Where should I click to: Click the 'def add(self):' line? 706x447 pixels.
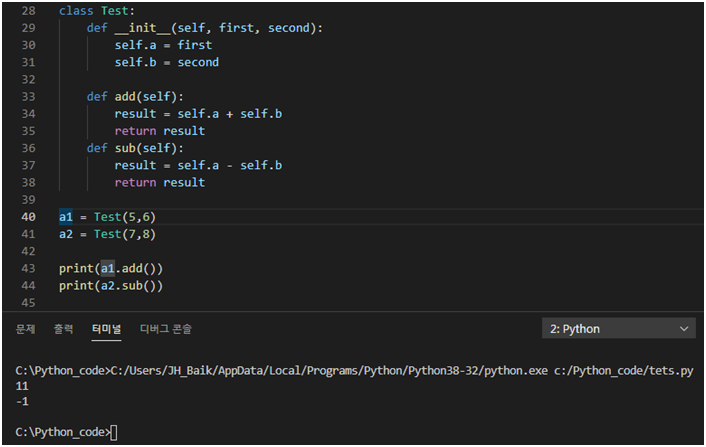click(x=135, y=97)
